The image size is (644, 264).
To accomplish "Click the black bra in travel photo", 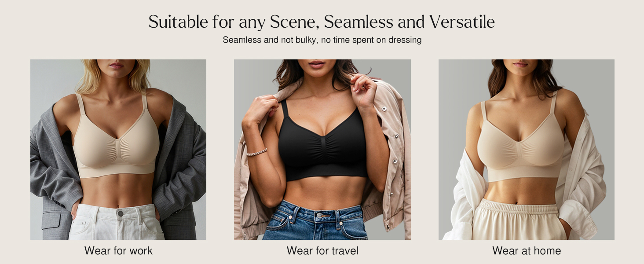I will pos(322,145).
